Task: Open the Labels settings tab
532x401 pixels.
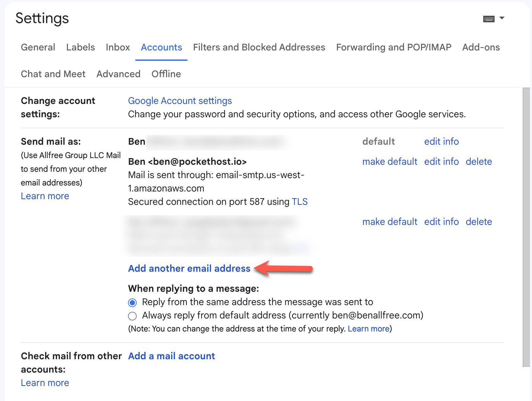Action: coord(81,47)
